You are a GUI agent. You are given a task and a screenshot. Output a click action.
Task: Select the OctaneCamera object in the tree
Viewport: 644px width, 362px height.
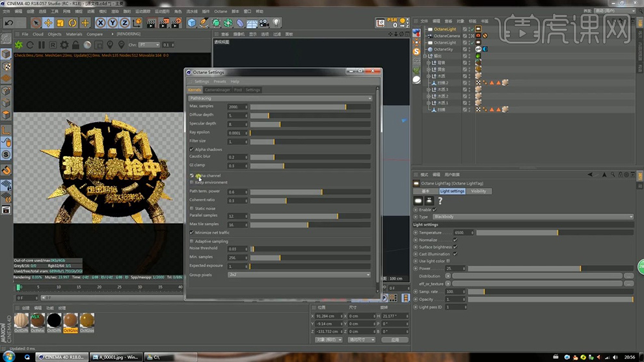point(447,36)
